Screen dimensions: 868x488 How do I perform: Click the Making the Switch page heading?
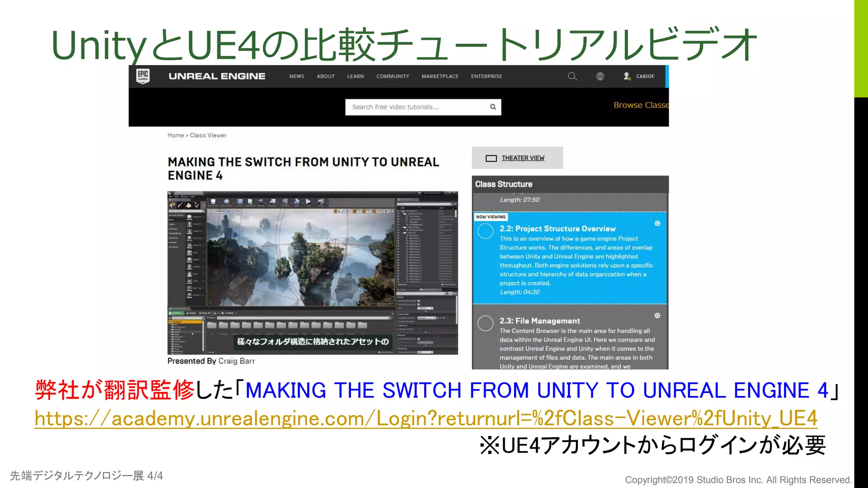tap(303, 169)
